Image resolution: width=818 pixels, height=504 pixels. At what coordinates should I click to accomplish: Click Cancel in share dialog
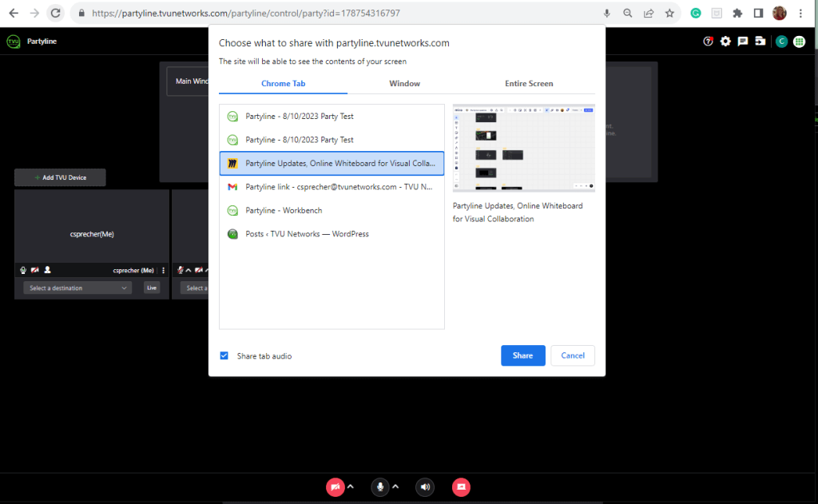coord(572,355)
